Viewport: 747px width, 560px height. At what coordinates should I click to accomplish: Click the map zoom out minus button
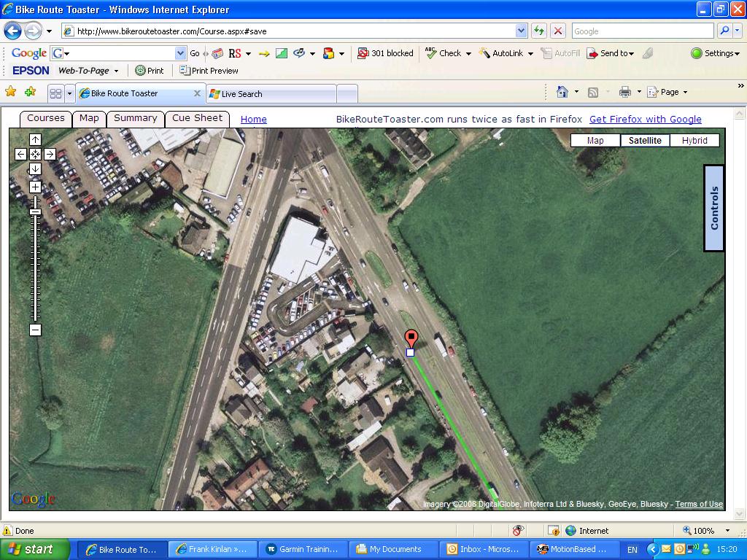[35, 330]
